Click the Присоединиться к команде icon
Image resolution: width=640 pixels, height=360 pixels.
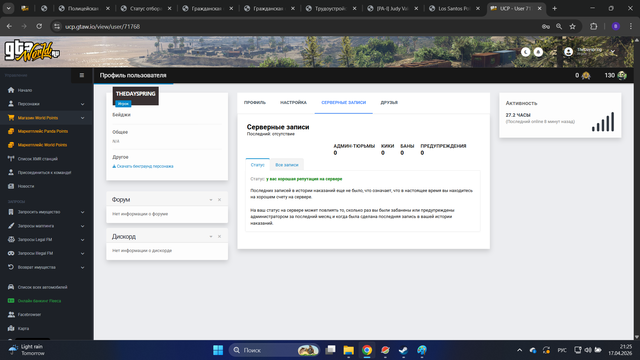[x=11, y=172]
